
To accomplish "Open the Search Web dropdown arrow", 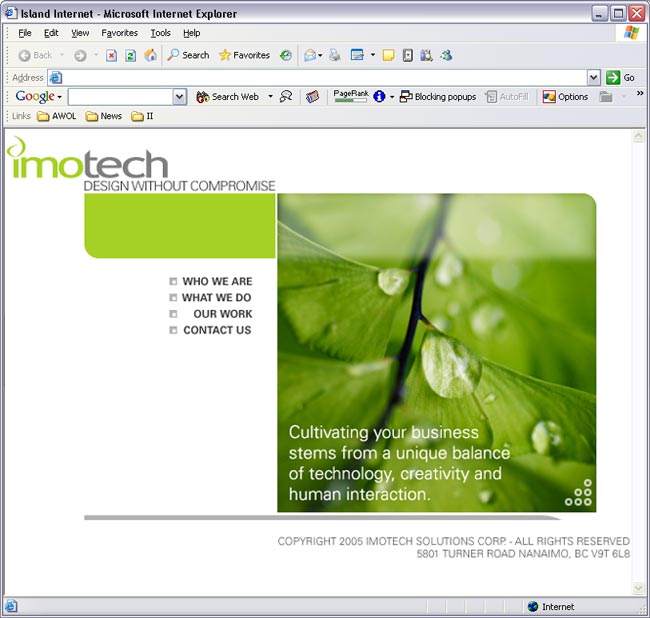I will (270, 97).
